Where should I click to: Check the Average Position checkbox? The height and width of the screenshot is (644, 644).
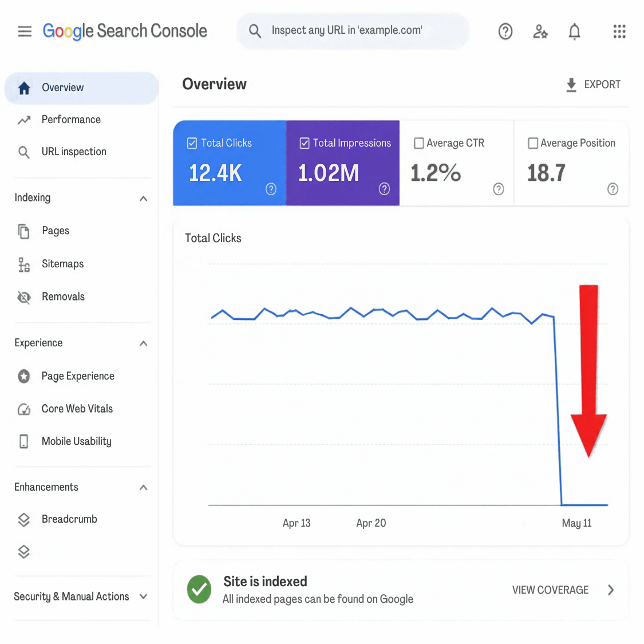tap(533, 143)
